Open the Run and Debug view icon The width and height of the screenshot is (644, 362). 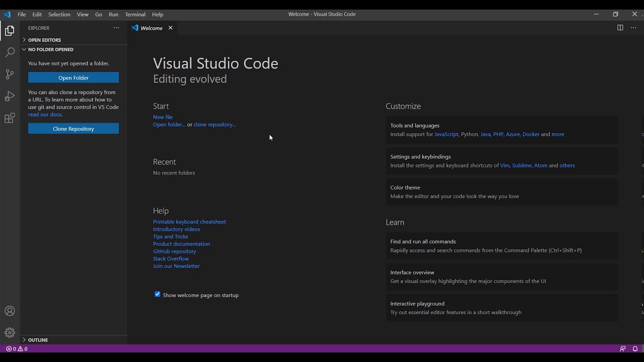tap(10, 97)
